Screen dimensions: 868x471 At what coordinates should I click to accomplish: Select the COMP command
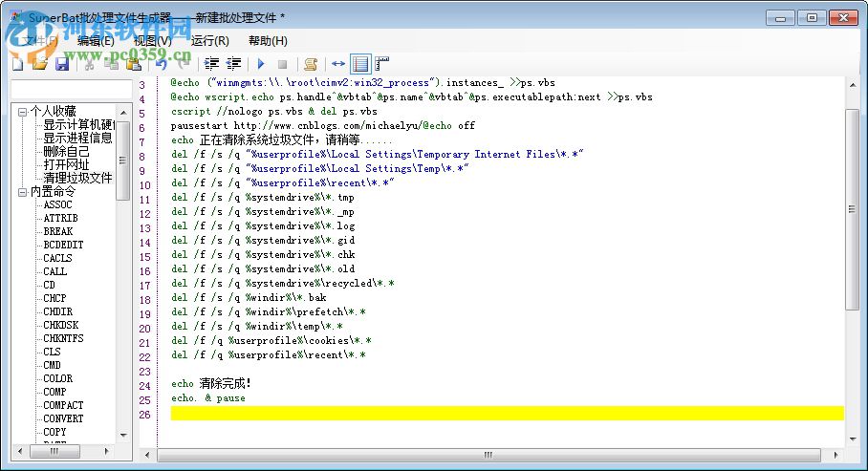coord(54,392)
